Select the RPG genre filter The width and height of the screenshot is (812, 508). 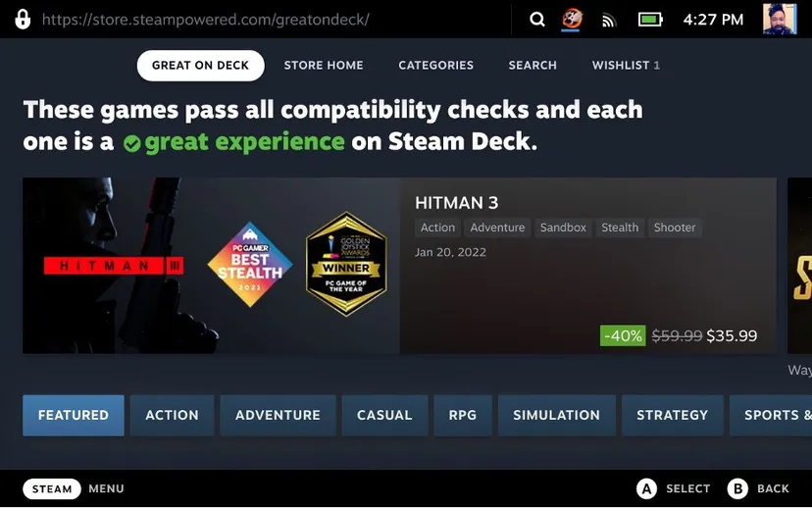[463, 415]
